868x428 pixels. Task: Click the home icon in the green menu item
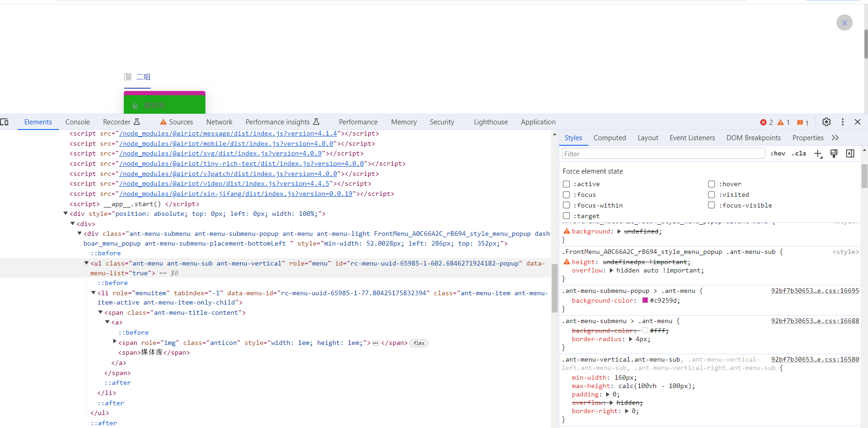point(135,106)
